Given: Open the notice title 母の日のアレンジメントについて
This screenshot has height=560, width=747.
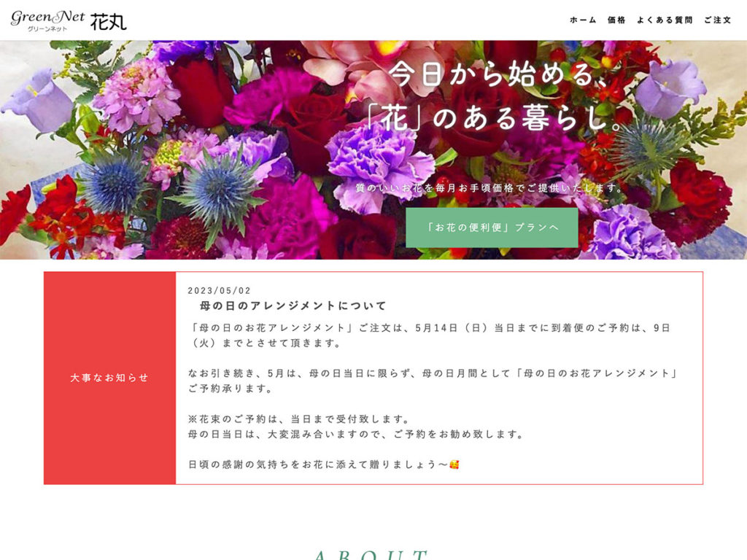Looking at the screenshot, I should [x=293, y=306].
